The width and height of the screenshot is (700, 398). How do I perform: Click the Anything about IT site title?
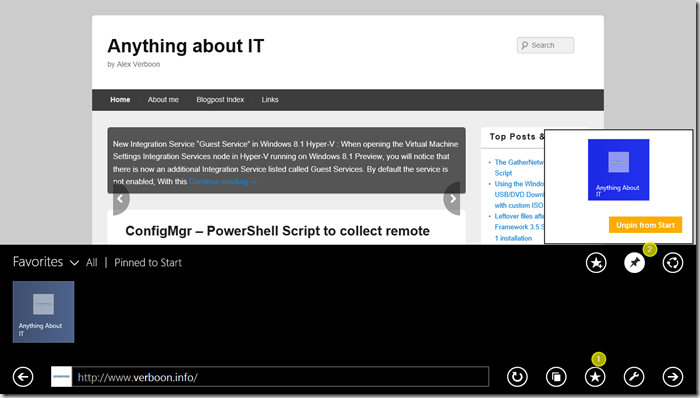[186, 46]
